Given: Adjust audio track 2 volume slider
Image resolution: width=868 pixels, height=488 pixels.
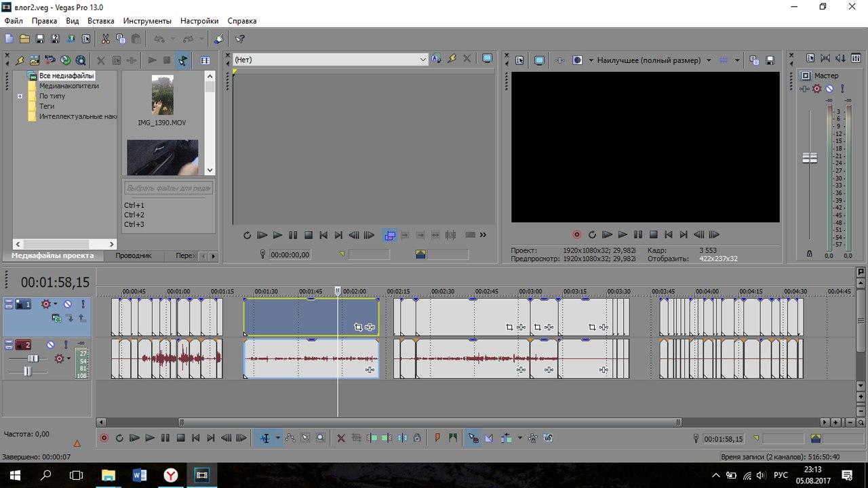Looking at the screenshot, I should coord(33,358).
